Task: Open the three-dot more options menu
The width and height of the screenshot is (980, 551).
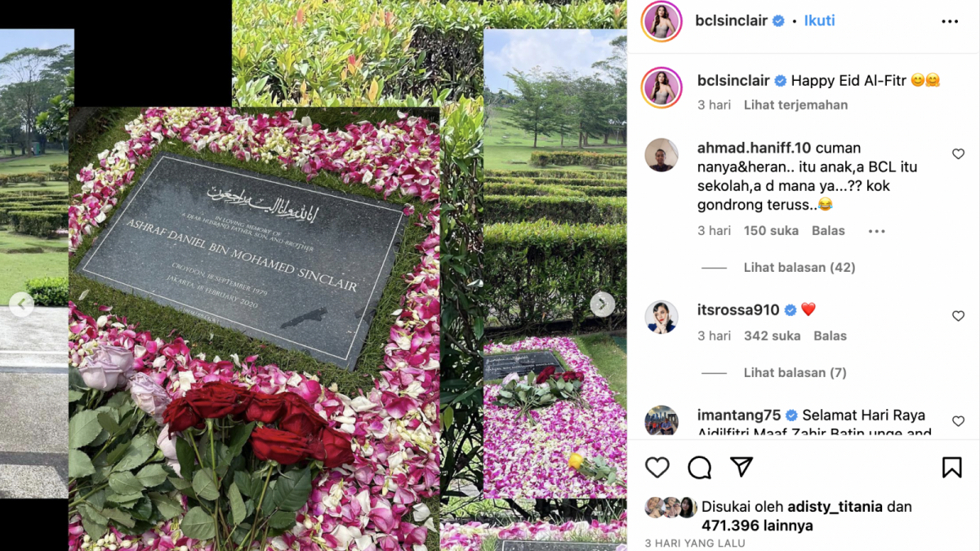Action: coord(950,21)
